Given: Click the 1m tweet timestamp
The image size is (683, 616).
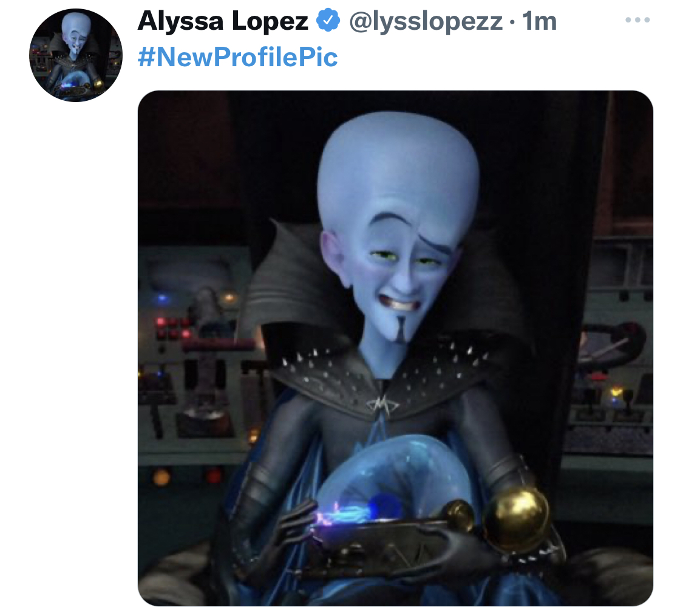Looking at the screenshot, I should [x=539, y=21].
